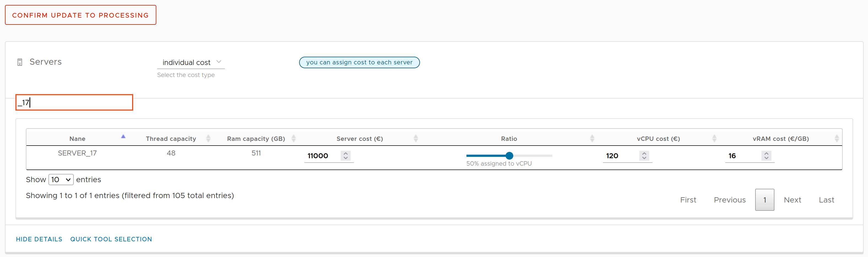Click Server cost stepper for SERVER_17
Image resolution: width=868 pixels, height=257 pixels.
point(345,156)
